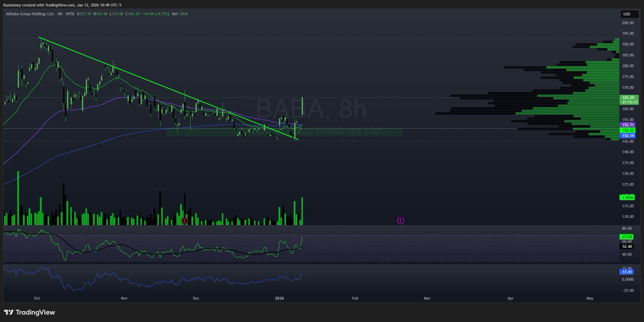This screenshot has height=322, width=644.
Task: Click the 140.00 price scale label
Action: point(628,152)
